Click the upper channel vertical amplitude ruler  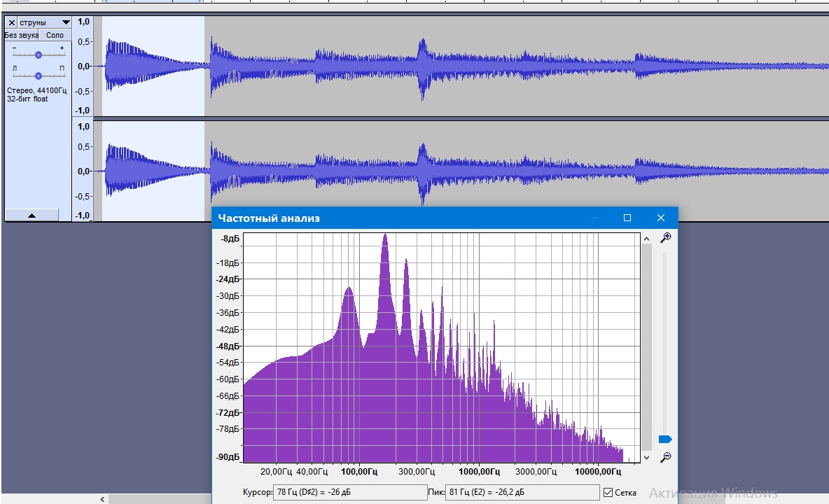click(x=83, y=66)
